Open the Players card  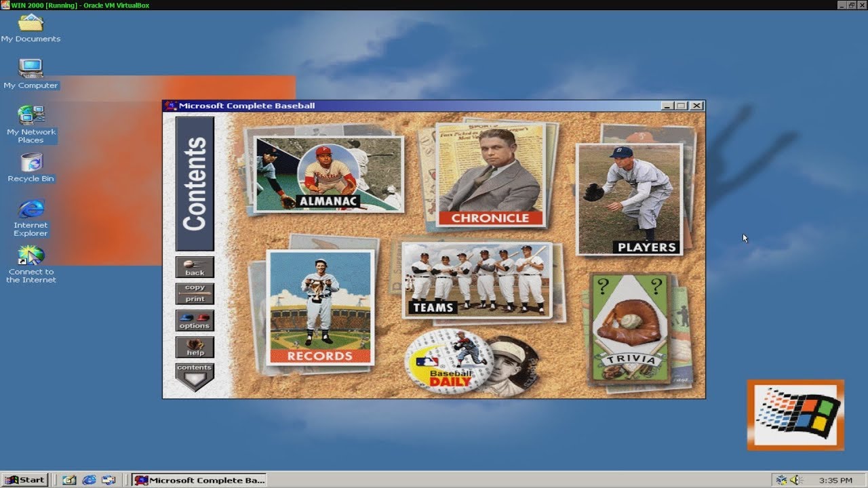(629, 199)
